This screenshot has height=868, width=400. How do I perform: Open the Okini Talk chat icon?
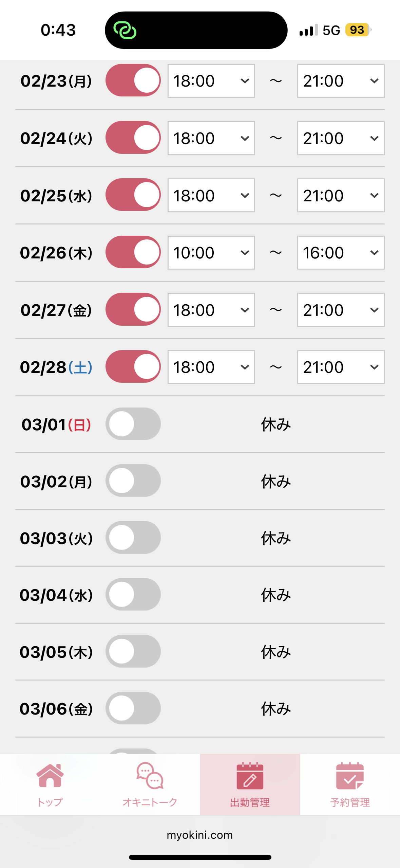click(x=150, y=776)
